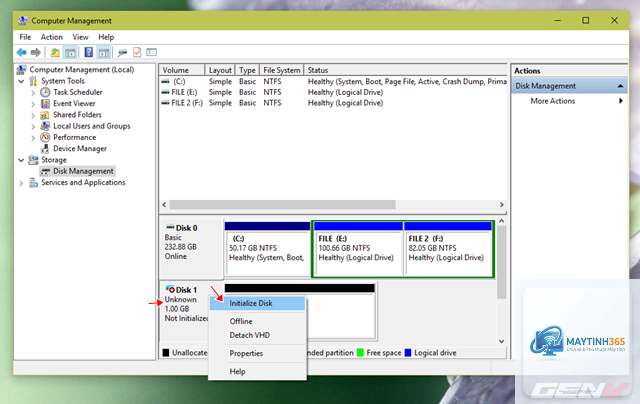Click the Shared Folders icon
Screen dimensions: 640x404
click(x=45, y=115)
